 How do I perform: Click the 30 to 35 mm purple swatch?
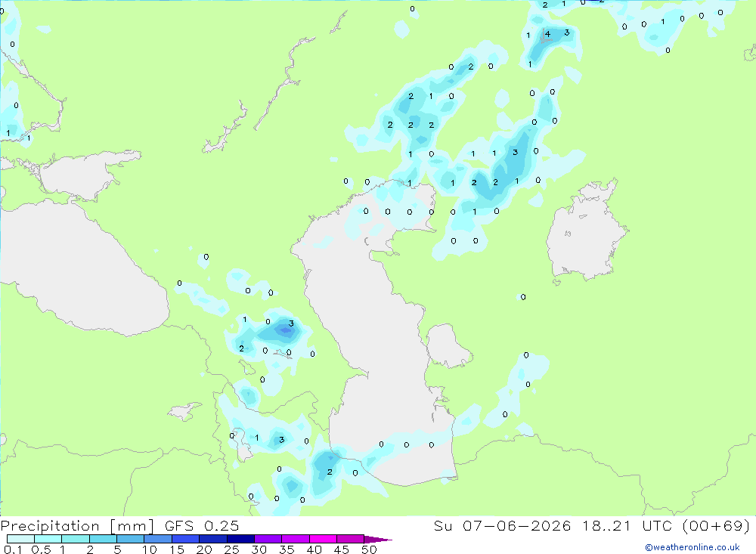[x=268, y=539]
